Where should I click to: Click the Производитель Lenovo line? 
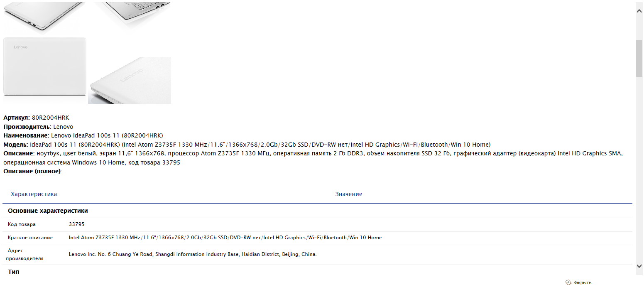pos(38,127)
